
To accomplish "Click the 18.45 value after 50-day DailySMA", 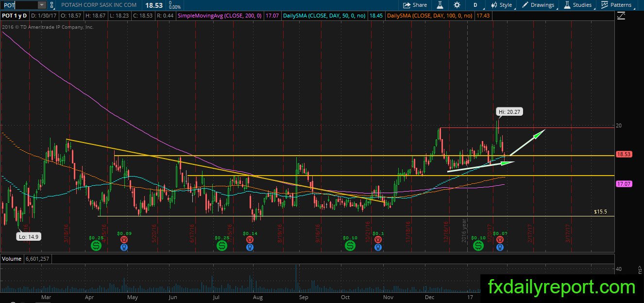I will coord(376,16).
